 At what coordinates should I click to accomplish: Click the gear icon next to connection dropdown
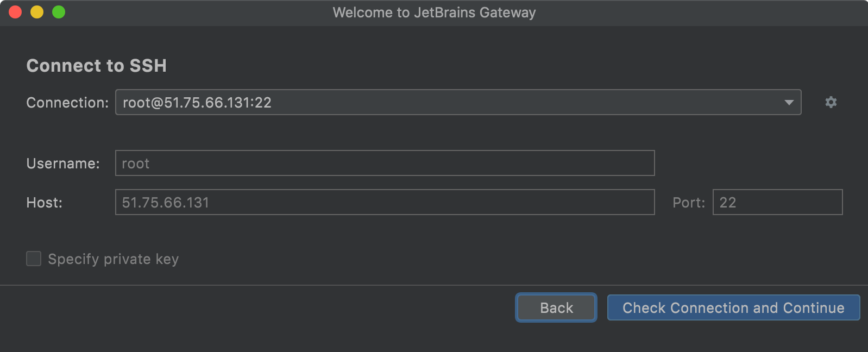(x=831, y=102)
